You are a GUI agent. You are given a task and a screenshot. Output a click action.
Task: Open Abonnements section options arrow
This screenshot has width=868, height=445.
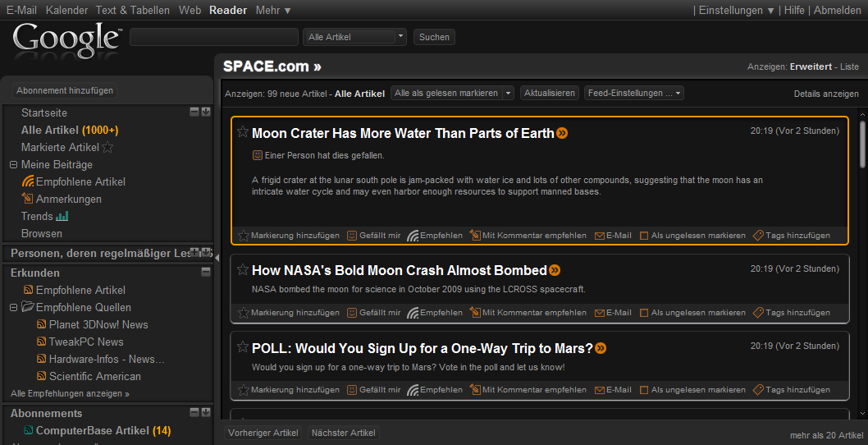206,412
